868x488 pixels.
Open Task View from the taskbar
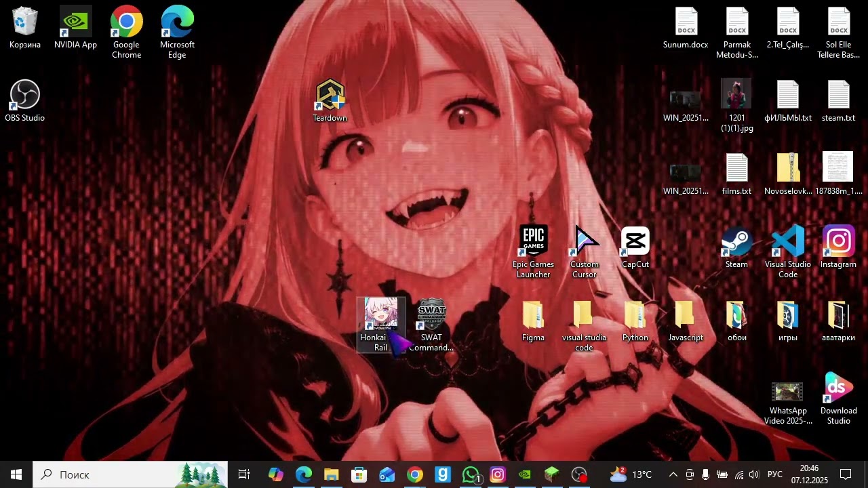point(244,474)
